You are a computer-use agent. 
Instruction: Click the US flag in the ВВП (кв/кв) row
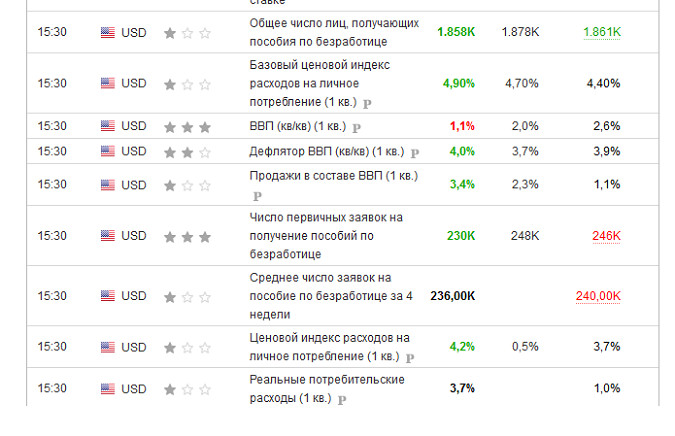point(108,127)
